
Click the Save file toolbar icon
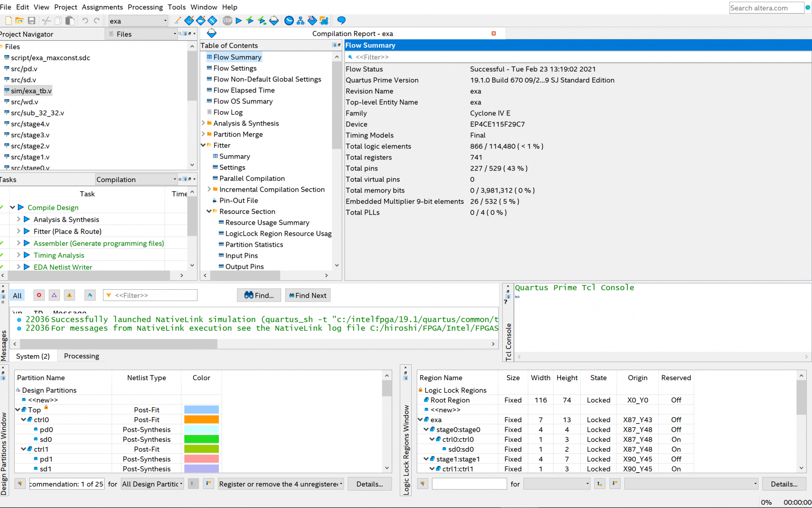coord(32,21)
